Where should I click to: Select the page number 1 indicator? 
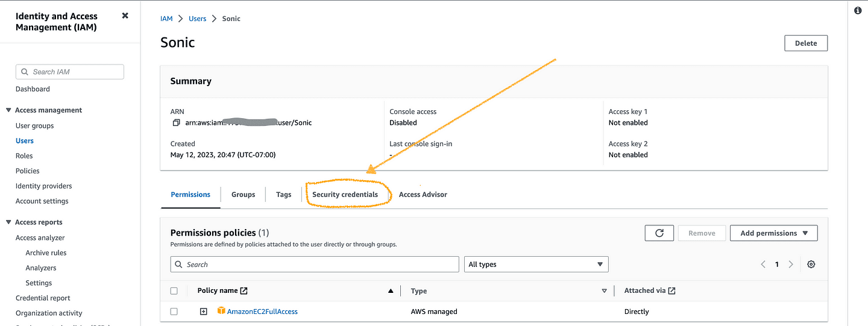click(777, 265)
